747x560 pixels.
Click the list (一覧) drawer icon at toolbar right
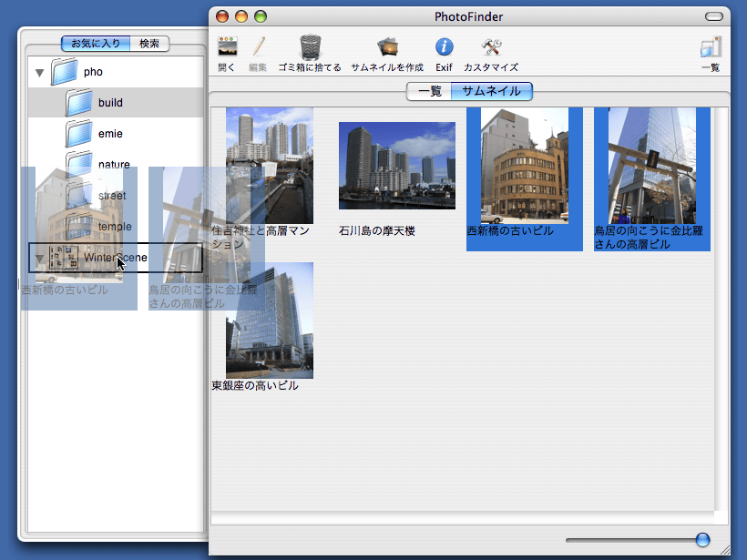click(x=711, y=47)
